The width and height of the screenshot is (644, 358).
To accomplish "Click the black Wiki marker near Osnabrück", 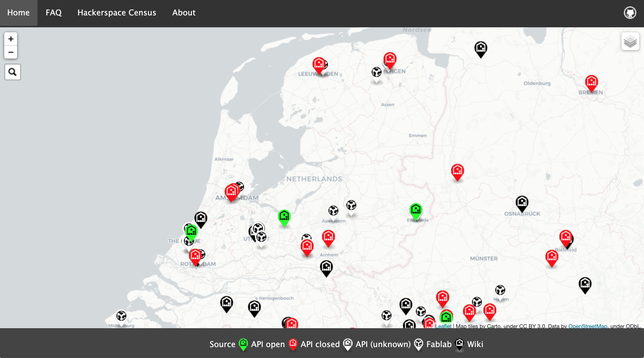I will [522, 202].
